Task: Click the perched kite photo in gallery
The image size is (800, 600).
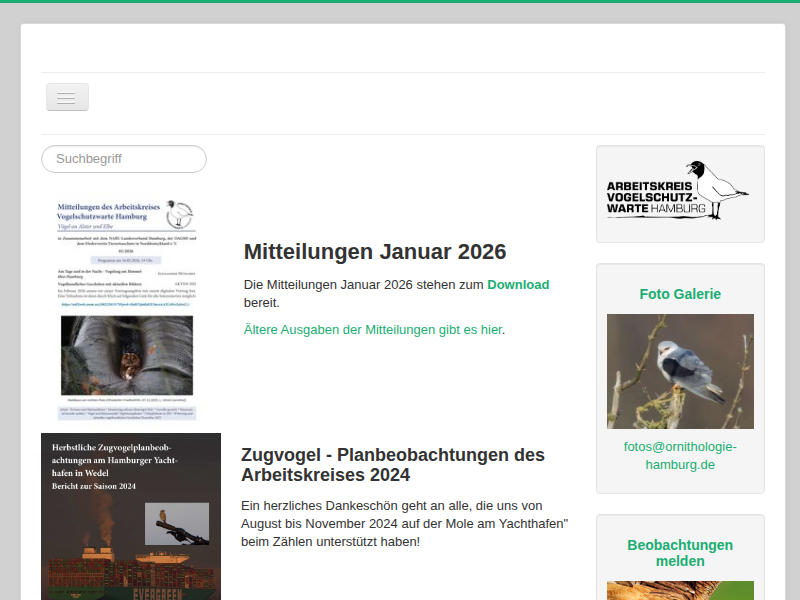Action: click(680, 371)
